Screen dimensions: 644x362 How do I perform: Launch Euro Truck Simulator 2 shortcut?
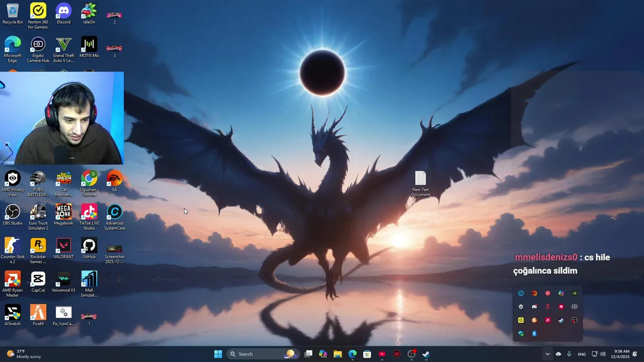pos(38,217)
